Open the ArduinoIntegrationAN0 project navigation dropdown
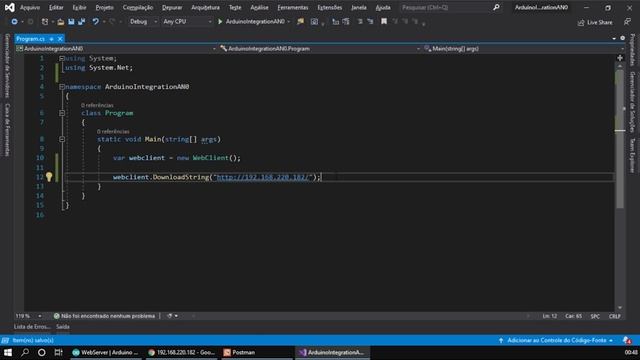 point(116,49)
